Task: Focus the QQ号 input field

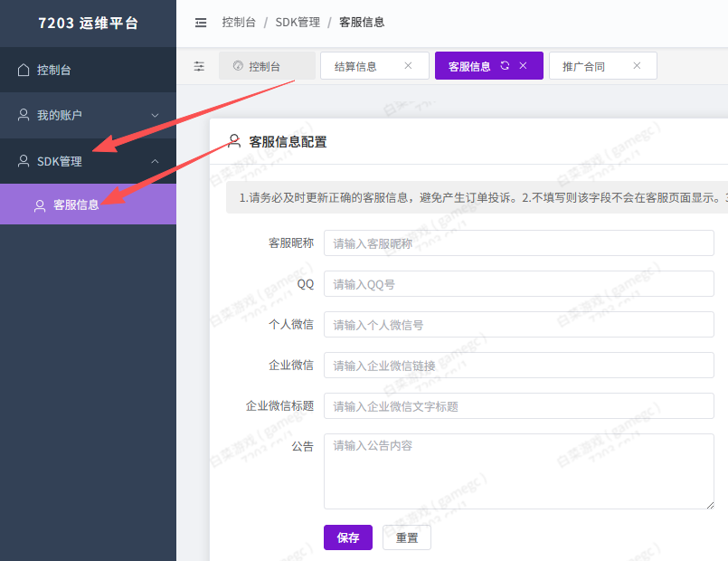Action: point(518,284)
